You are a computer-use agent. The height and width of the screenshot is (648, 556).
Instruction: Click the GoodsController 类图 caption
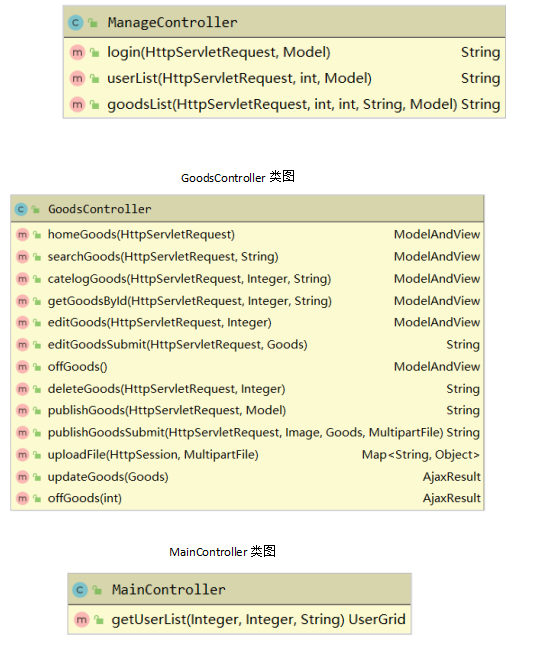238,177
